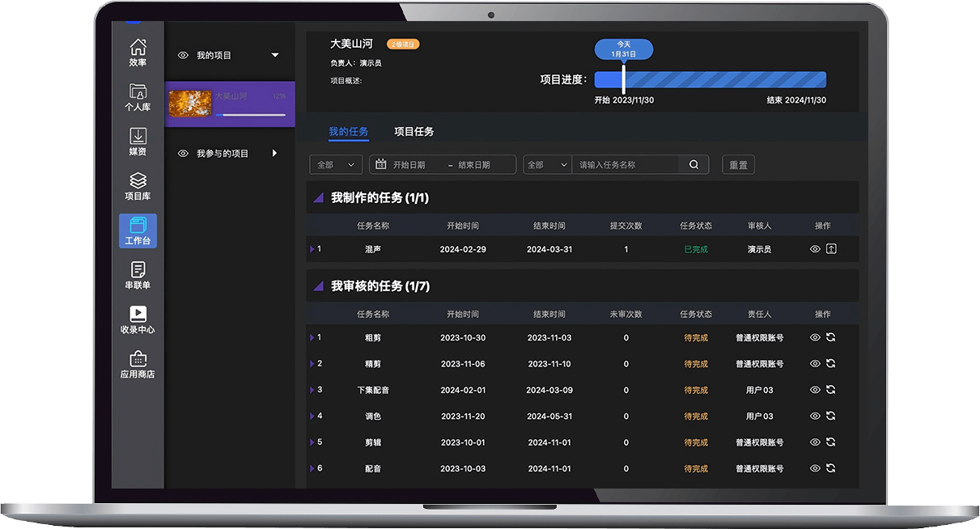Viewport: 980px width, 529px height.
Task: View 剪辑 task via eye icon
Action: (815, 442)
